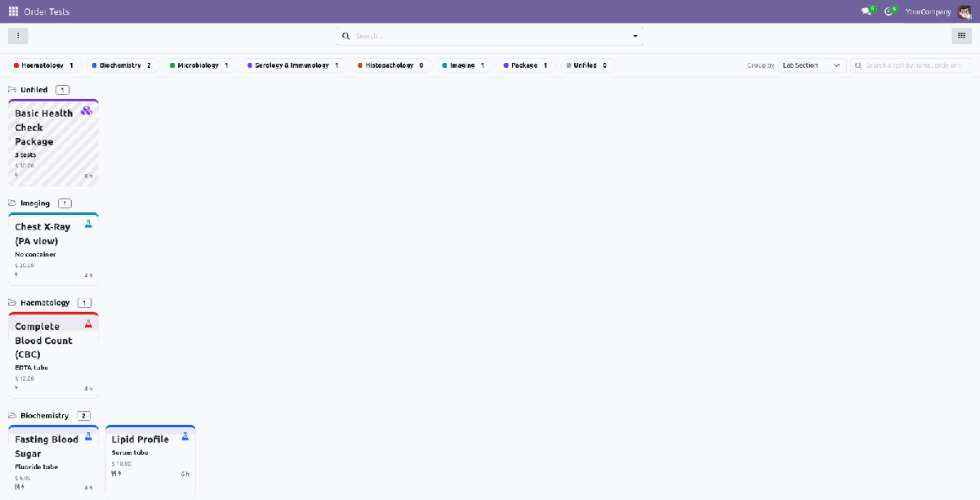Toggle the Microbiology section filter chip
The width and height of the screenshot is (980, 500).
(200, 65)
